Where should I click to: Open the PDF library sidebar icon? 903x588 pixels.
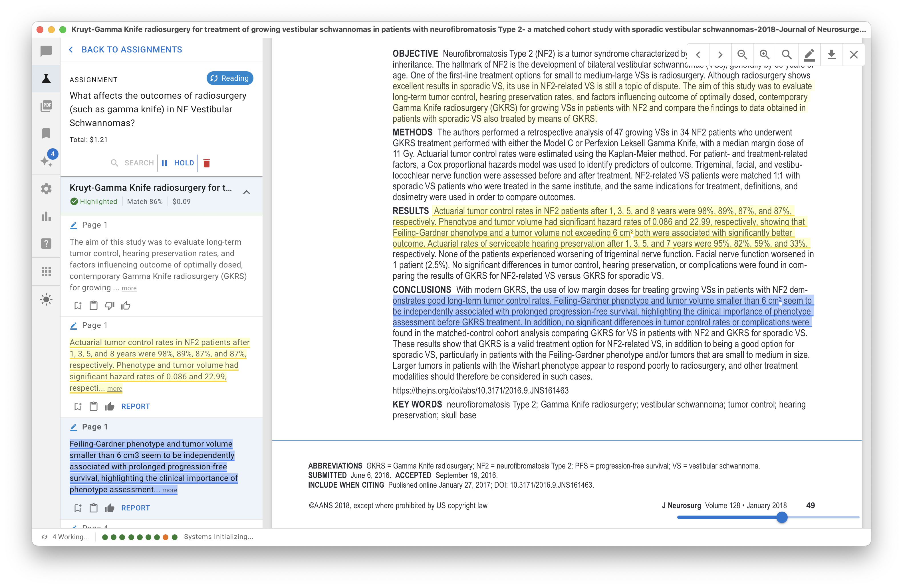pos(46,106)
